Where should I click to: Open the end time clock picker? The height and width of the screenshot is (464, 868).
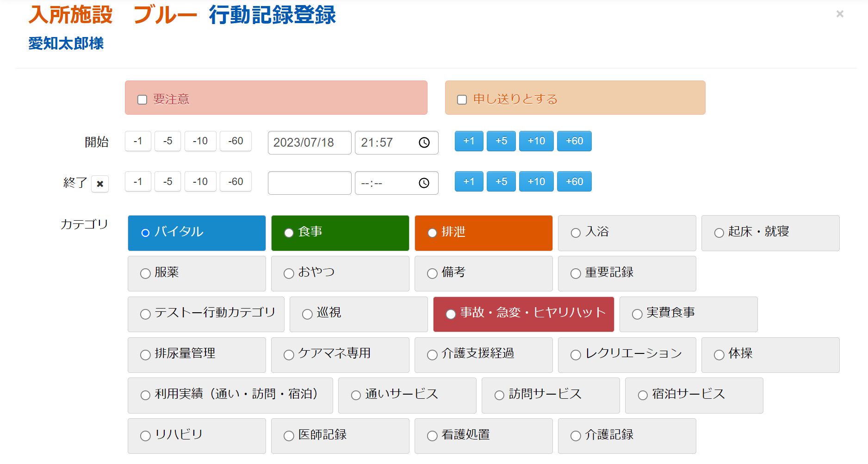coord(424,183)
